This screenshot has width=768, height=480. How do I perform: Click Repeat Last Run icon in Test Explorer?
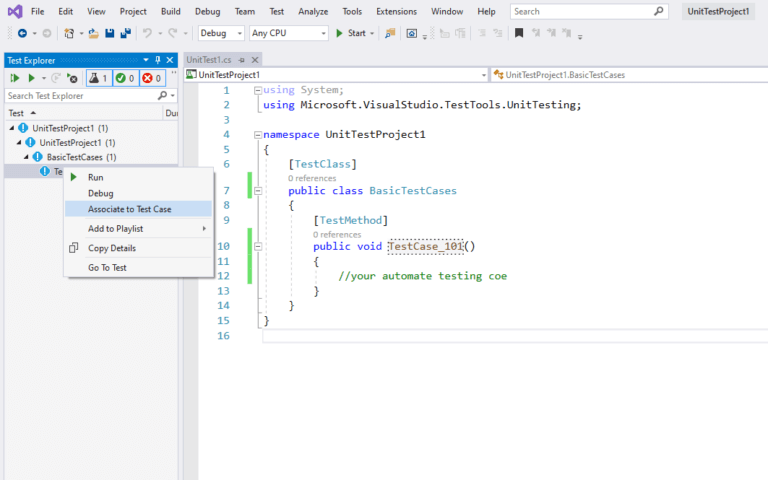pos(56,78)
